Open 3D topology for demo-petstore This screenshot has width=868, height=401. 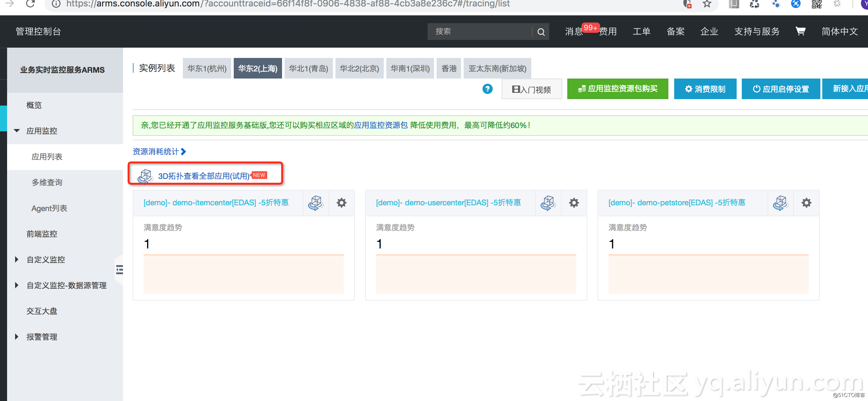pos(781,203)
